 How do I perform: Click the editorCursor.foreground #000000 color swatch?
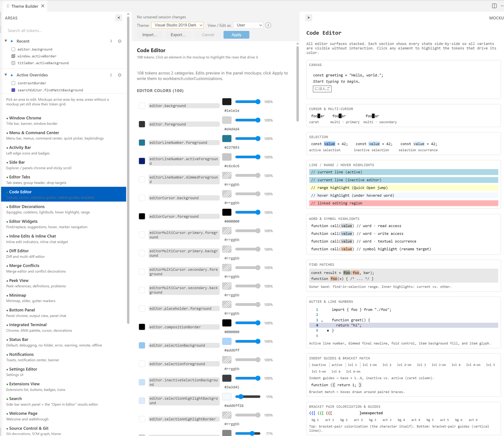pyautogui.click(x=227, y=212)
